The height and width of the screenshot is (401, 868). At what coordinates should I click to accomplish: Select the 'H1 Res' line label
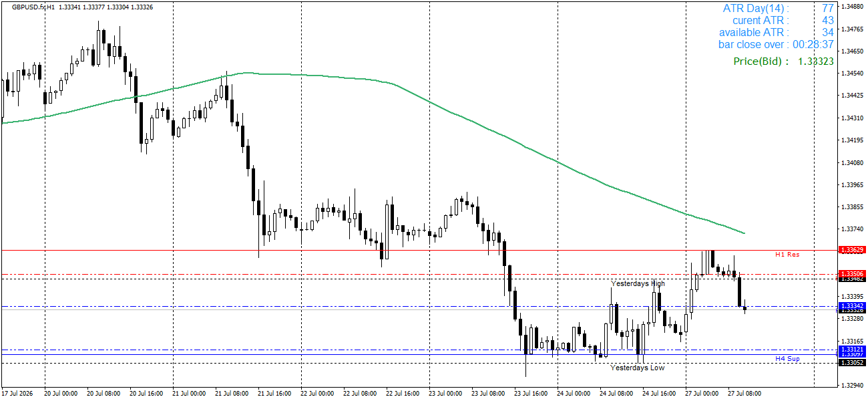pos(787,255)
